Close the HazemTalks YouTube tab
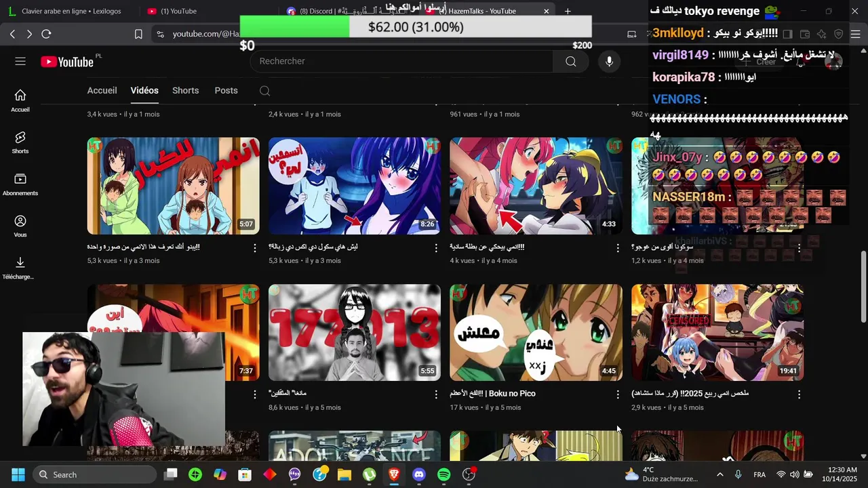 point(547,11)
